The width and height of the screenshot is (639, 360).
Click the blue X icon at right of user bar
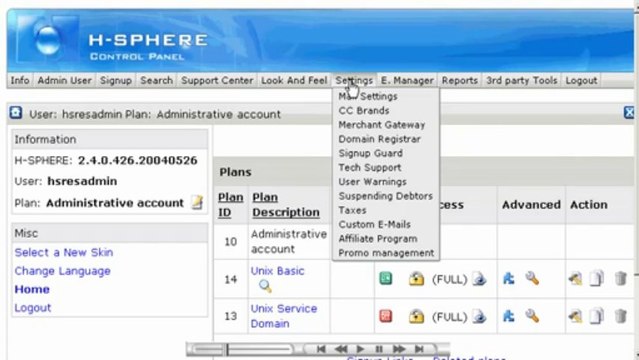(630, 113)
